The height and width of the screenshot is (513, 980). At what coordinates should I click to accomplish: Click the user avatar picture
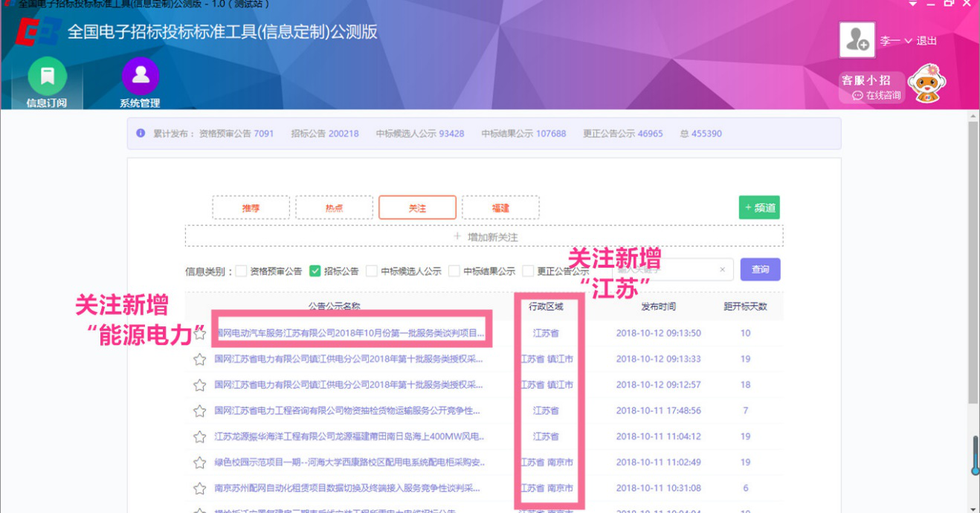click(857, 39)
